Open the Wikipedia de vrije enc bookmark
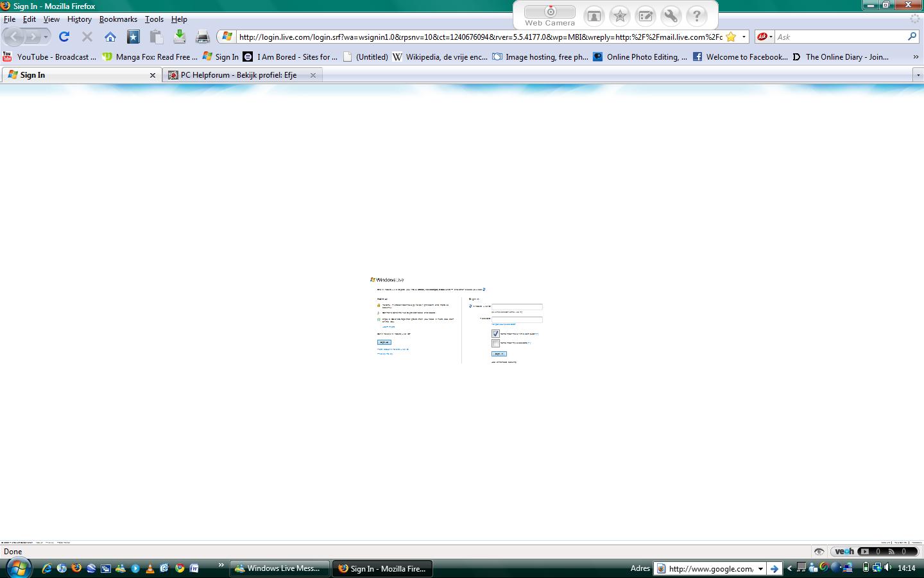Viewport: 924px width, 578px height. click(x=440, y=57)
